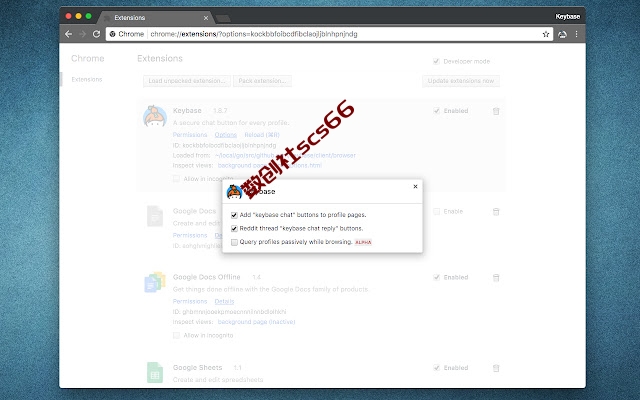The image size is (640, 400).
Task: Uncheck Enabled for Keybase extension
Action: click(x=436, y=111)
